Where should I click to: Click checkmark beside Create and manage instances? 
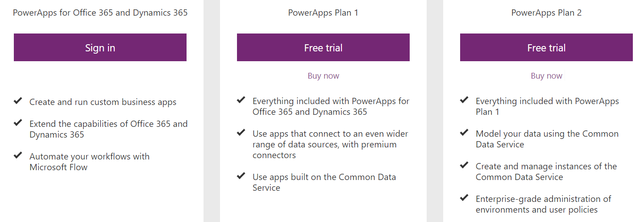[464, 165]
